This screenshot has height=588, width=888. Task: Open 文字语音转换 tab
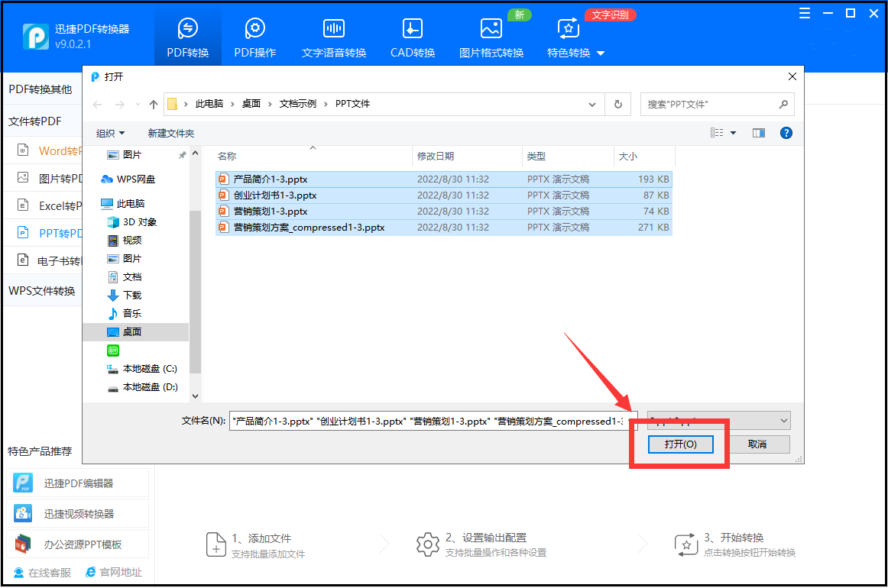pyautogui.click(x=333, y=38)
